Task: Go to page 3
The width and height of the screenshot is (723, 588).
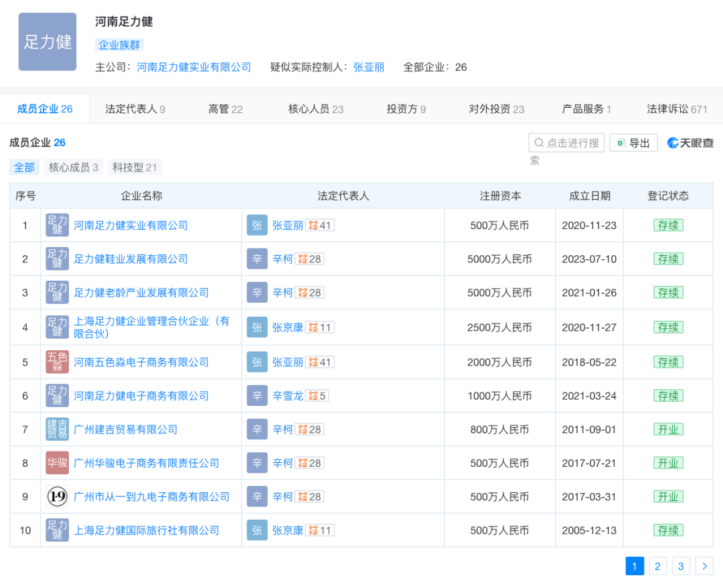Action: (x=681, y=567)
